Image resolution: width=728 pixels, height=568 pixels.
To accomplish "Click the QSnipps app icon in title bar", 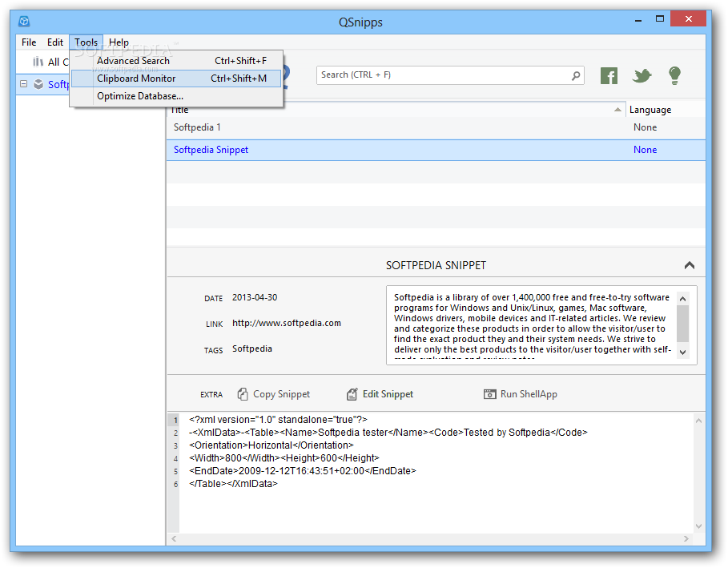I will click(x=24, y=22).
